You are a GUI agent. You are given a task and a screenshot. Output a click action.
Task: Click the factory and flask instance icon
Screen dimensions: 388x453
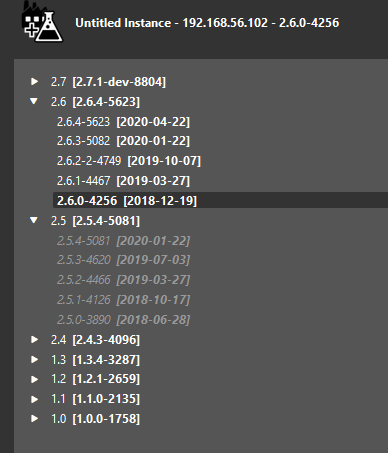[x=42, y=22]
